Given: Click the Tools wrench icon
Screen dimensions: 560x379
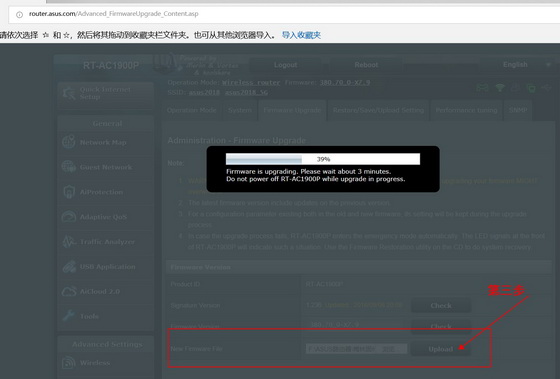Looking at the screenshot, I should (x=69, y=316).
